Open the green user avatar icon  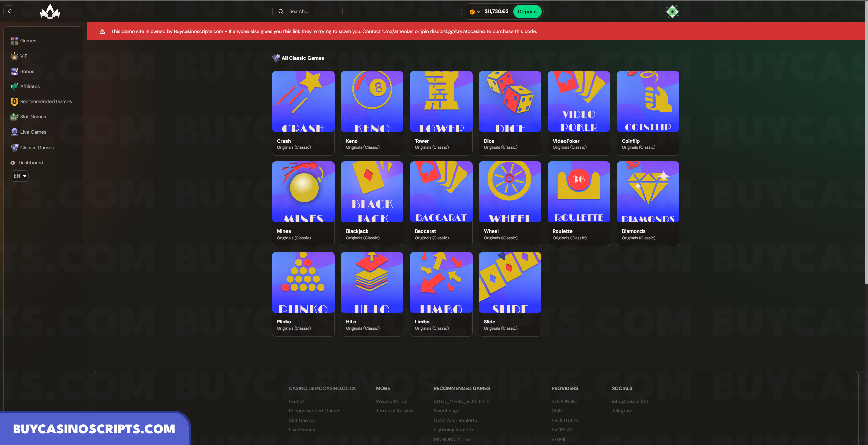coord(672,12)
